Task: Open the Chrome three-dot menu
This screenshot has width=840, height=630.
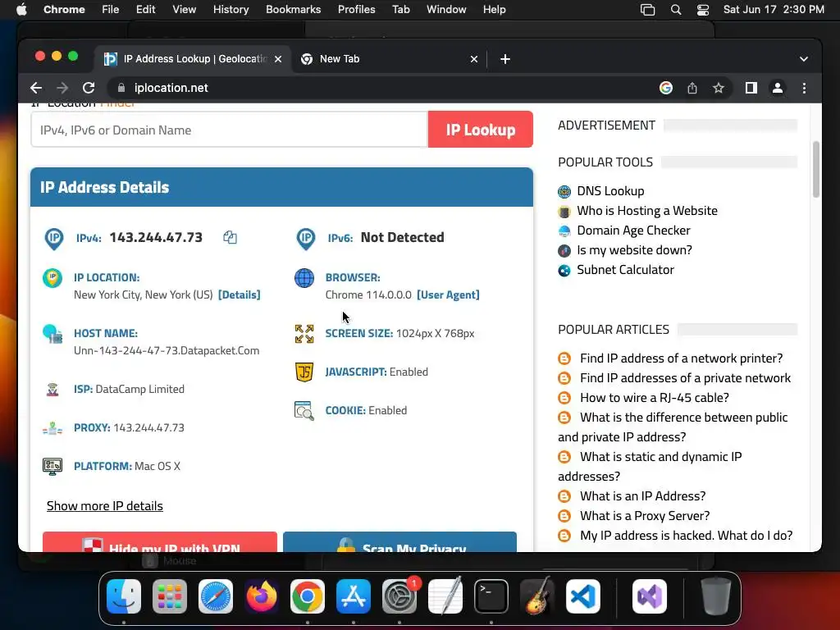Action: coord(804,88)
